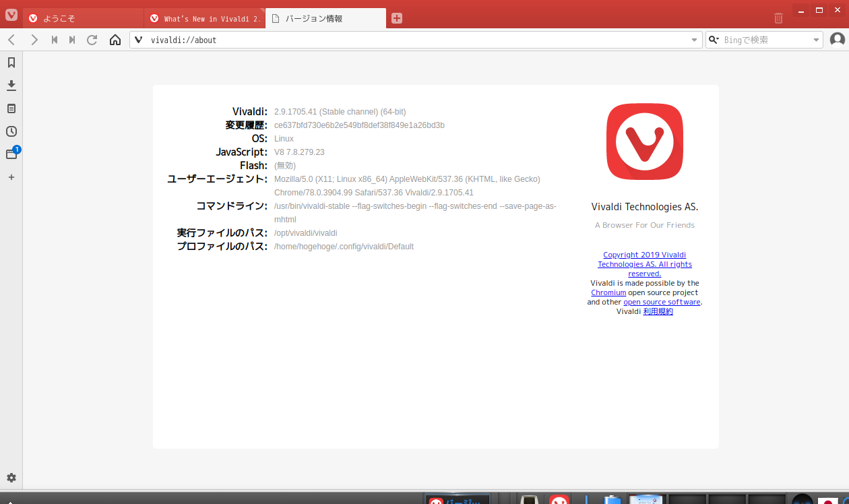Click the Flash (無効) value
The width and height of the screenshot is (849, 504).
click(285, 166)
